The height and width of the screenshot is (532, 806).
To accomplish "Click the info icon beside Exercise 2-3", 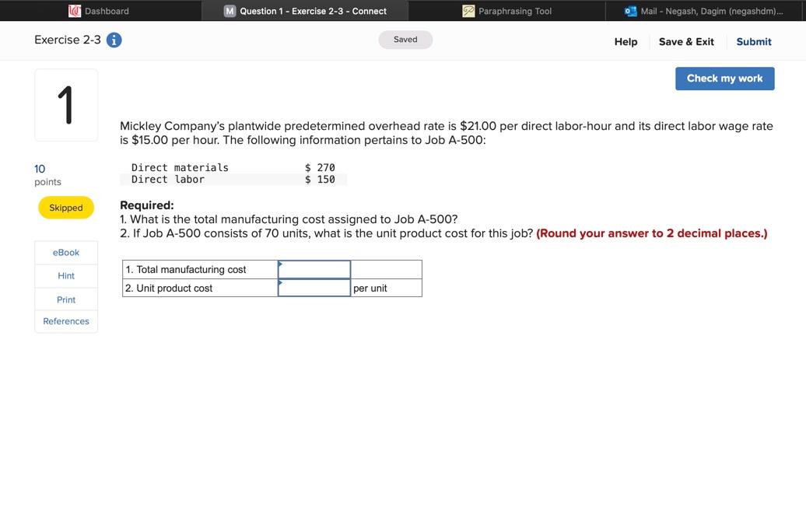I will (x=114, y=40).
